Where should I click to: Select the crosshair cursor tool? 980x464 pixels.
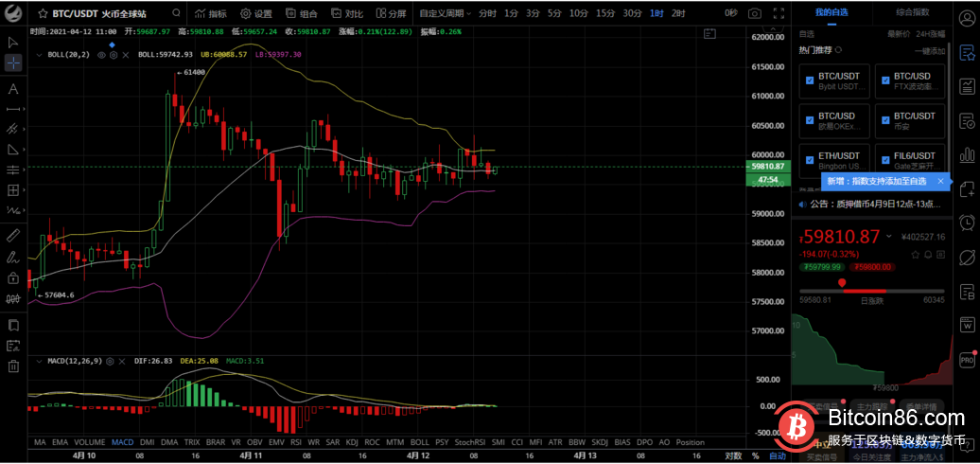pos(13,62)
